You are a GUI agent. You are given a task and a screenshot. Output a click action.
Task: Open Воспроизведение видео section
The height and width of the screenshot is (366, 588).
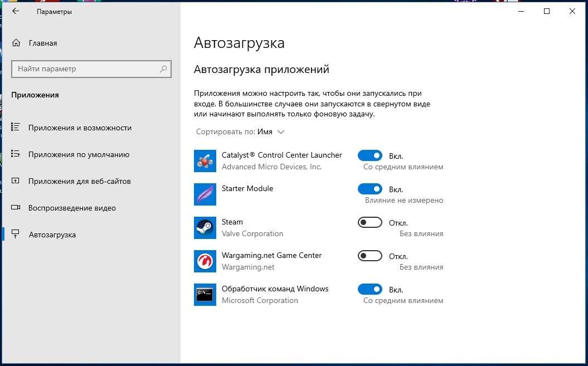coord(72,208)
